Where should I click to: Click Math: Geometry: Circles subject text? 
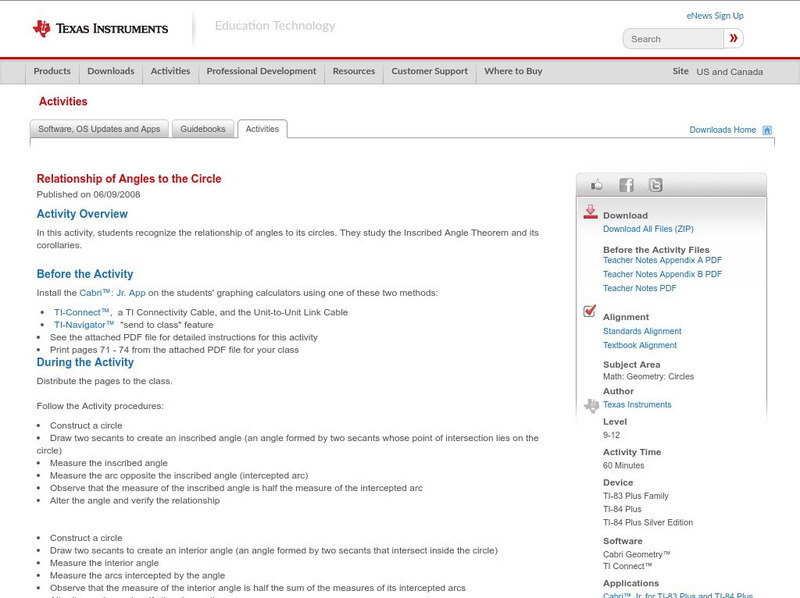coord(648,377)
